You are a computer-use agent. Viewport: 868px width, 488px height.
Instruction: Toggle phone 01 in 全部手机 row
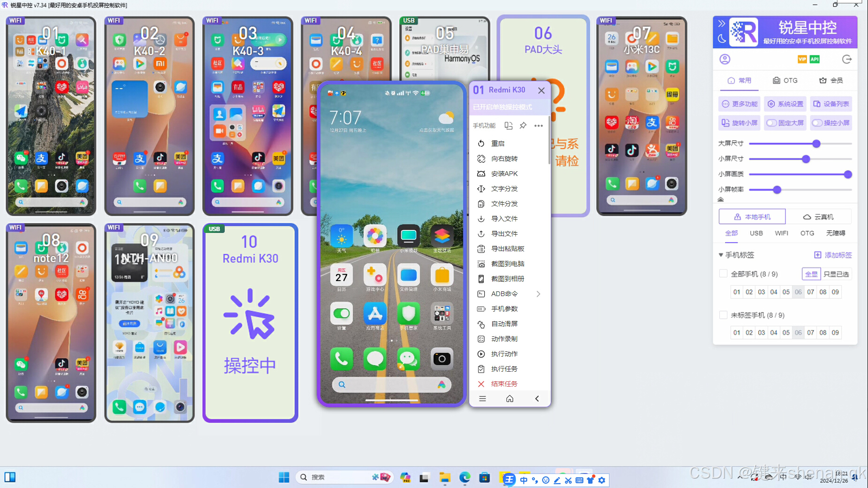(x=737, y=292)
